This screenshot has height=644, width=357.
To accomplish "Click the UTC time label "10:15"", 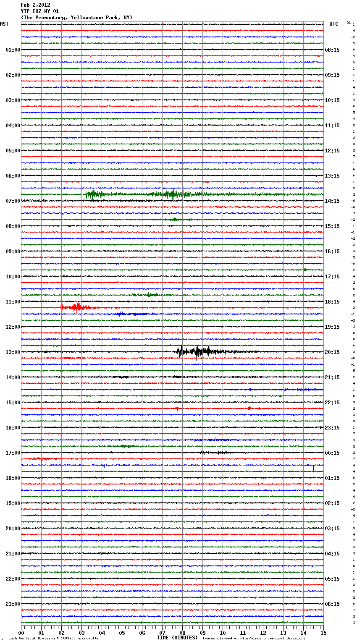I will click(332, 100).
